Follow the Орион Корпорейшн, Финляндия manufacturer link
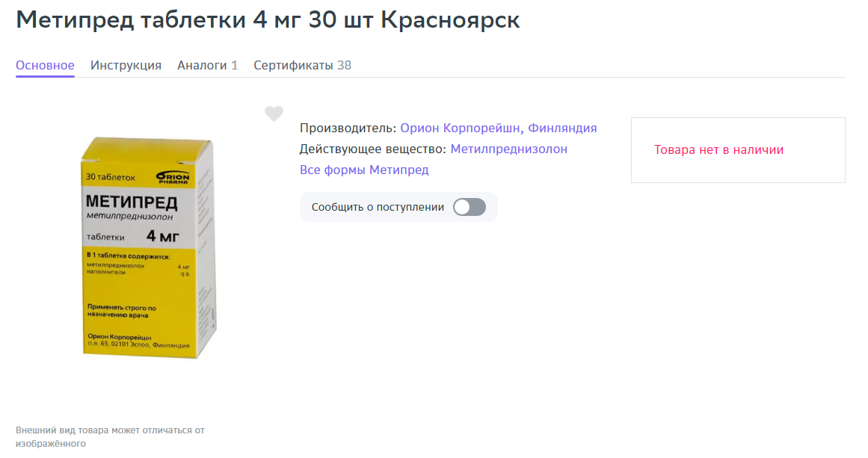Image resolution: width=868 pixels, height=458 pixels. pos(498,128)
